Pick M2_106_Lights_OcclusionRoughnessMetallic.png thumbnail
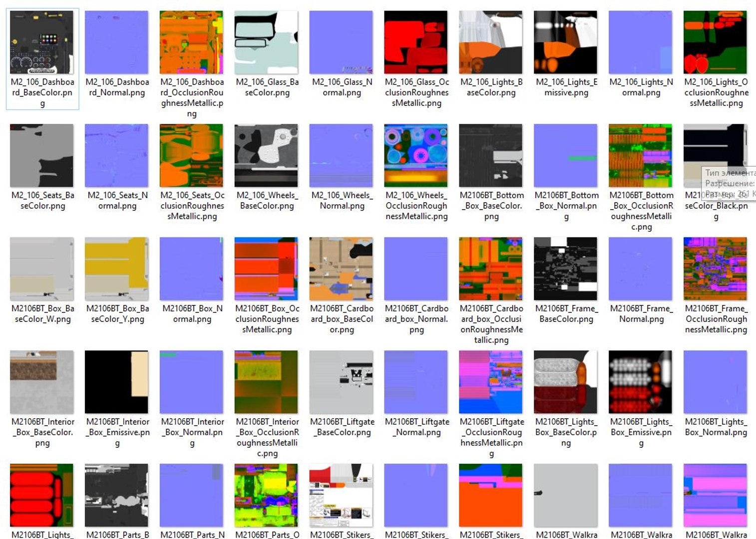 point(716,42)
